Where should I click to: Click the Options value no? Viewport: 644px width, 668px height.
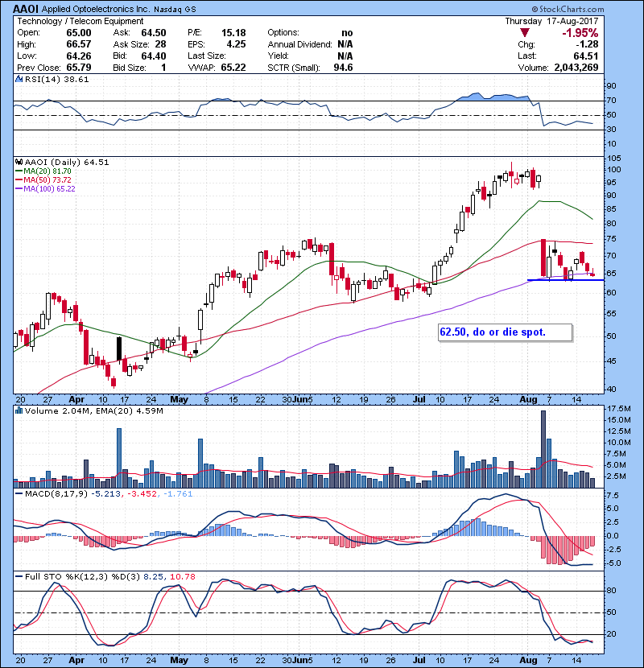tap(347, 33)
